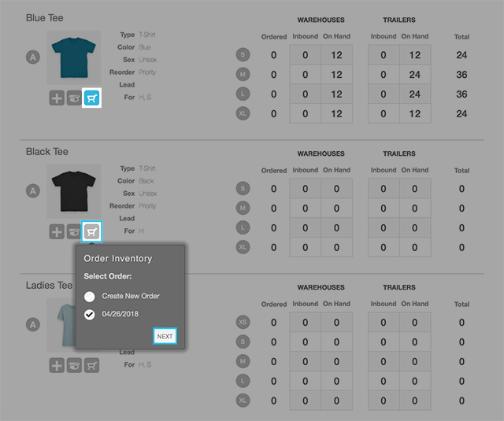504x421 pixels.
Task: Click the box icon under Blue Tee
Action: (x=75, y=98)
